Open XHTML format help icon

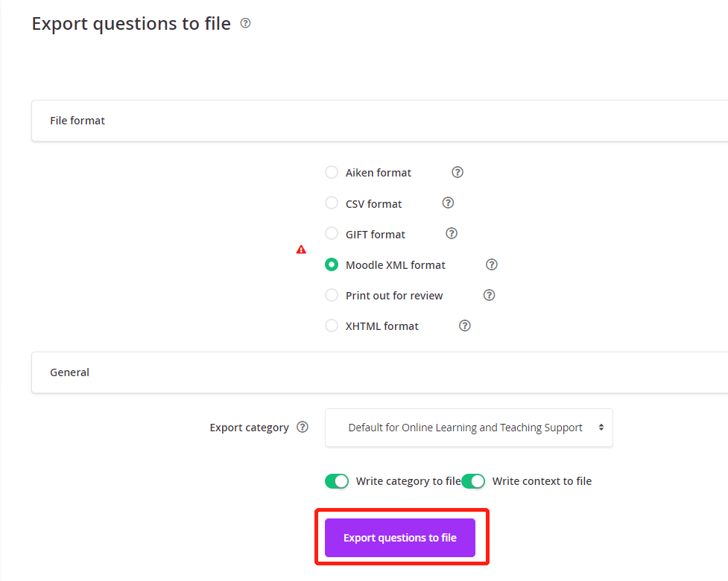[x=465, y=326]
